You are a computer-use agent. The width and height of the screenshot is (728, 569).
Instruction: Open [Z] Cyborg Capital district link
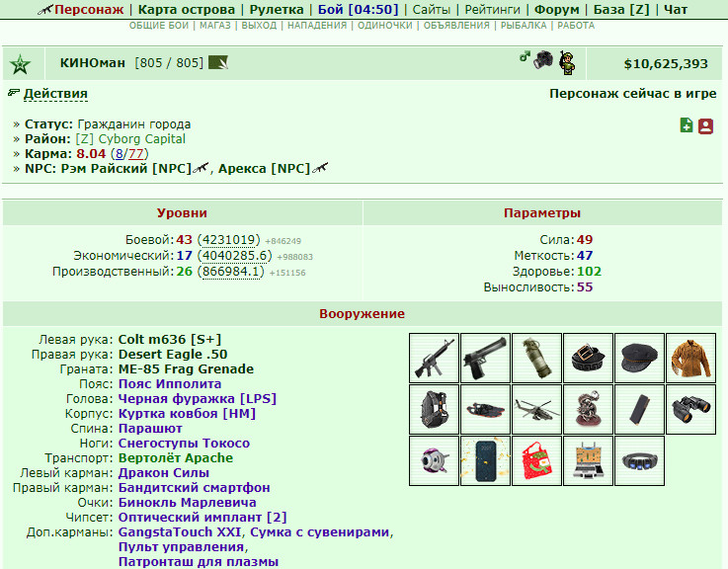pyautogui.click(x=130, y=139)
